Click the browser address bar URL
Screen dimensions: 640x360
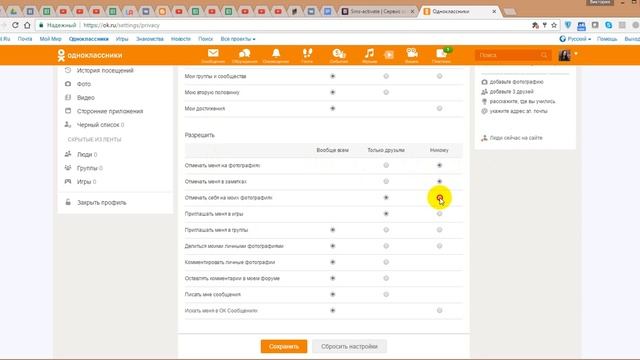click(121, 25)
